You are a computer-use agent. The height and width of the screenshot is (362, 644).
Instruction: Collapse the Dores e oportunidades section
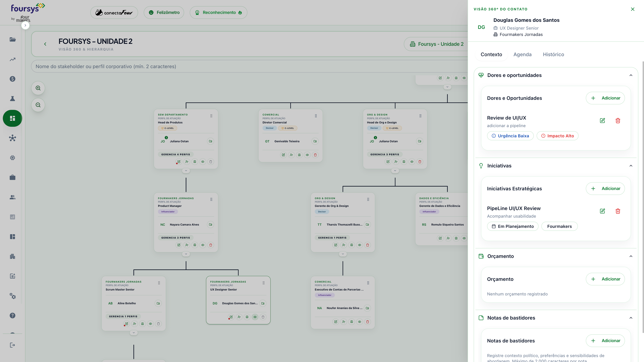(631, 75)
